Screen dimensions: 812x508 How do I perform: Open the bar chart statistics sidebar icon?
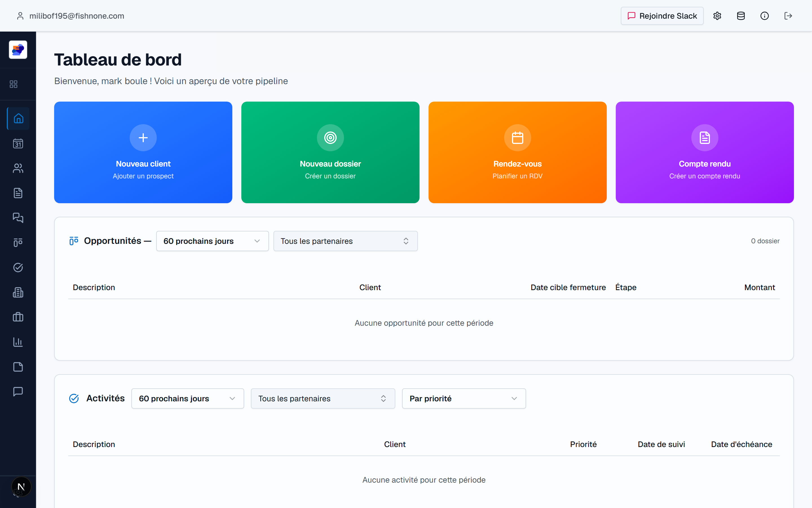18,342
